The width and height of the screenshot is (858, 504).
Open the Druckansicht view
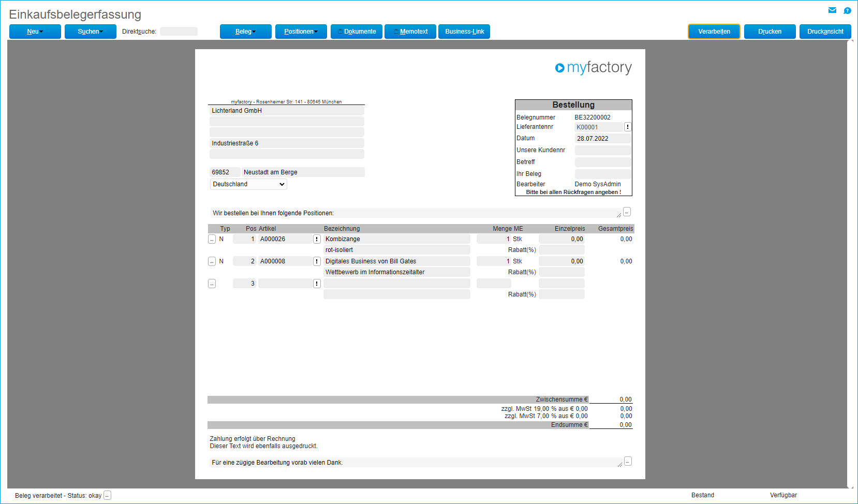825,32
